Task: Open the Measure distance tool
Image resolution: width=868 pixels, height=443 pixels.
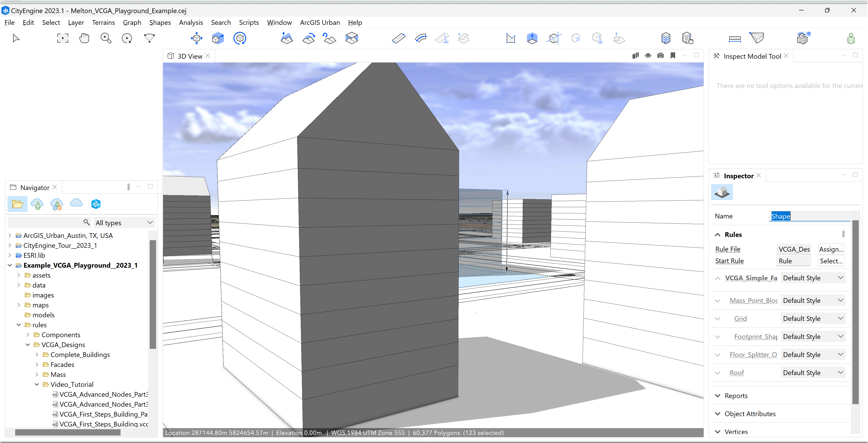Action: point(735,38)
